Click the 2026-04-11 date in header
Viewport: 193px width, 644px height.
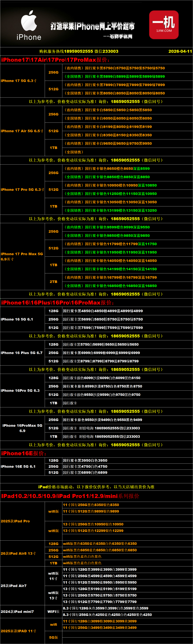coord(180,51)
